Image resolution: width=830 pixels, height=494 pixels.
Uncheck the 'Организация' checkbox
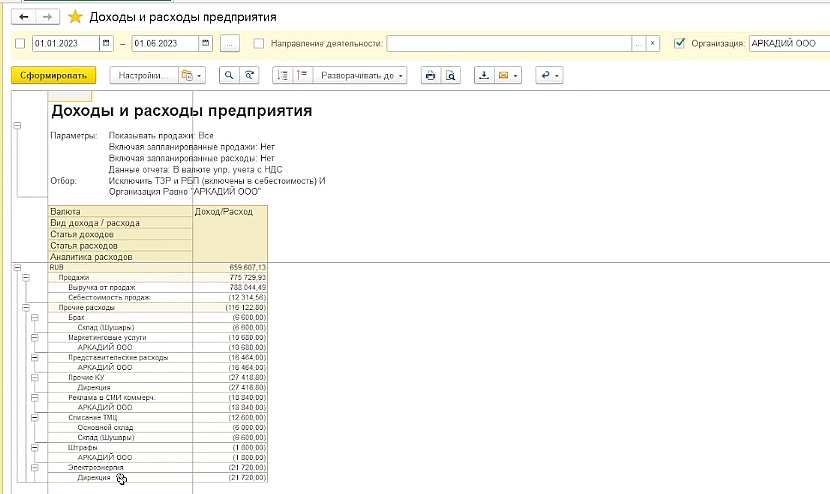[x=680, y=43]
